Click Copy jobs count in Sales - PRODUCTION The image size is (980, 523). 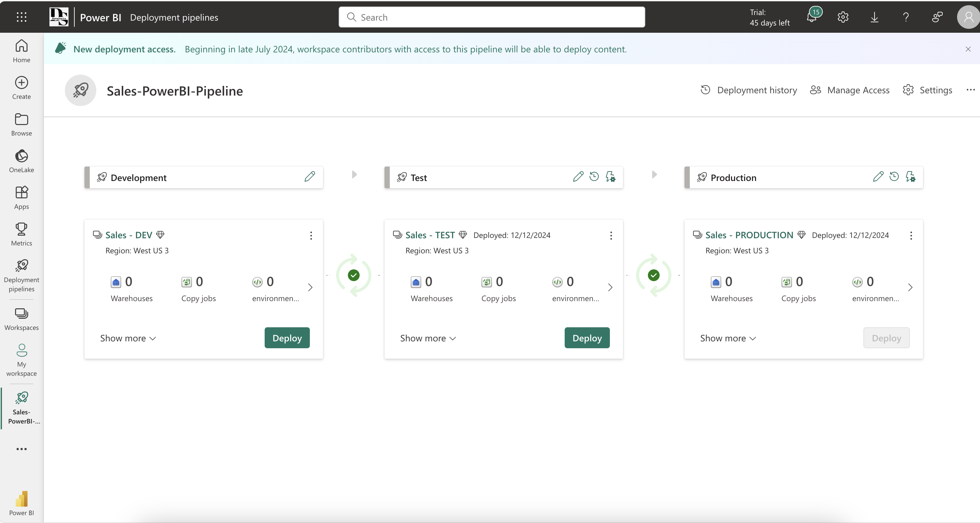pyautogui.click(x=798, y=289)
